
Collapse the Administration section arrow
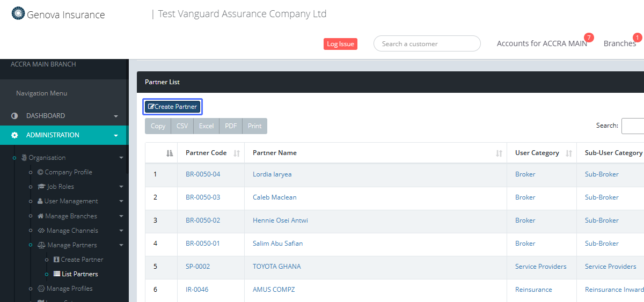(116, 136)
